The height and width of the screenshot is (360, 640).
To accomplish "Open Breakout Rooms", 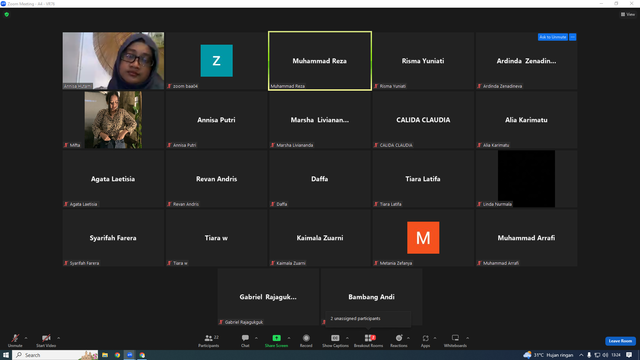I will click(x=369, y=340).
